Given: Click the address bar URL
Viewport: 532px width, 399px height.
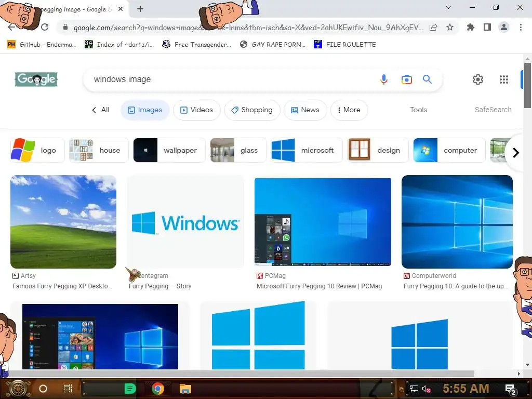Looking at the screenshot, I should pos(248,28).
